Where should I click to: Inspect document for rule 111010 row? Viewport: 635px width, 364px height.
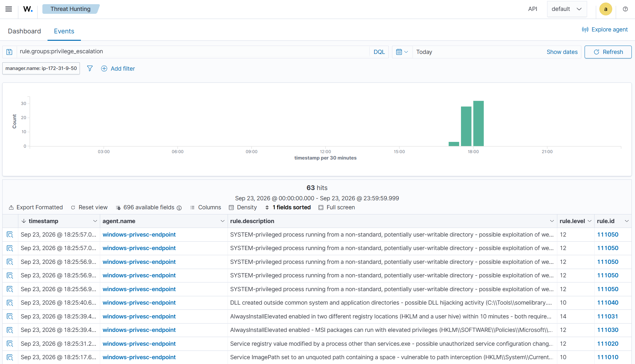pyautogui.click(x=10, y=357)
